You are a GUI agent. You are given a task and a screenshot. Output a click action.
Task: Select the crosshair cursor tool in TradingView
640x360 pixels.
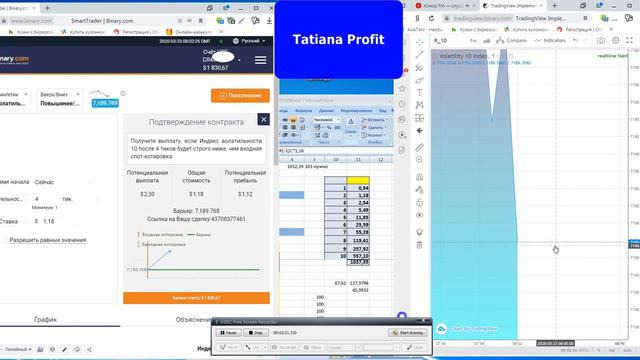pos(419,42)
